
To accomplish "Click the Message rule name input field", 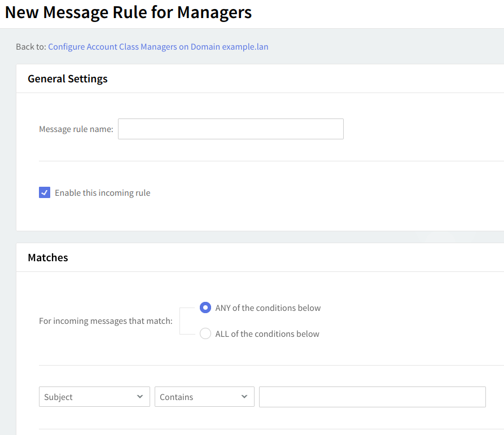I will (x=230, y=129).
